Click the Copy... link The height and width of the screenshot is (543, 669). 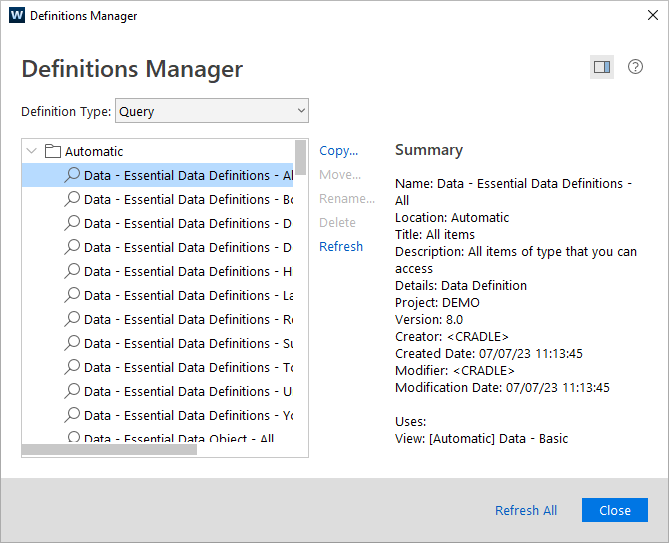pyautogui.click(x=339, y=151)
